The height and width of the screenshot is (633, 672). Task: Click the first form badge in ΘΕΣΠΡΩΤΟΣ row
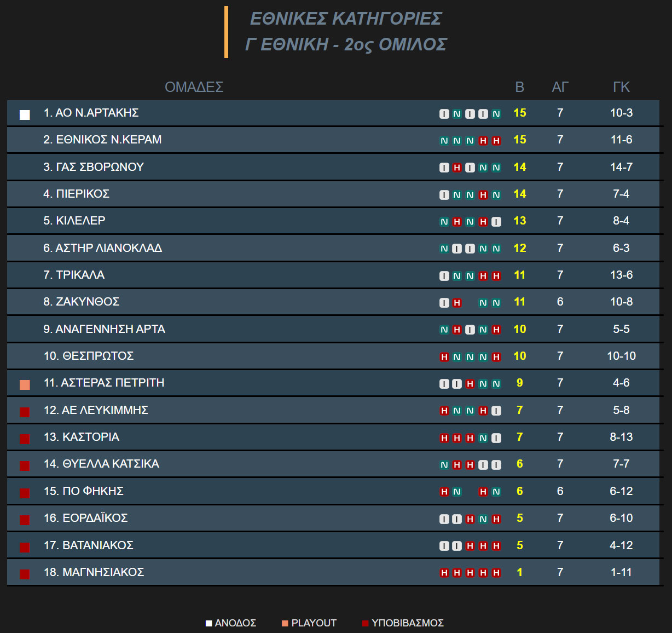(444, 357)
